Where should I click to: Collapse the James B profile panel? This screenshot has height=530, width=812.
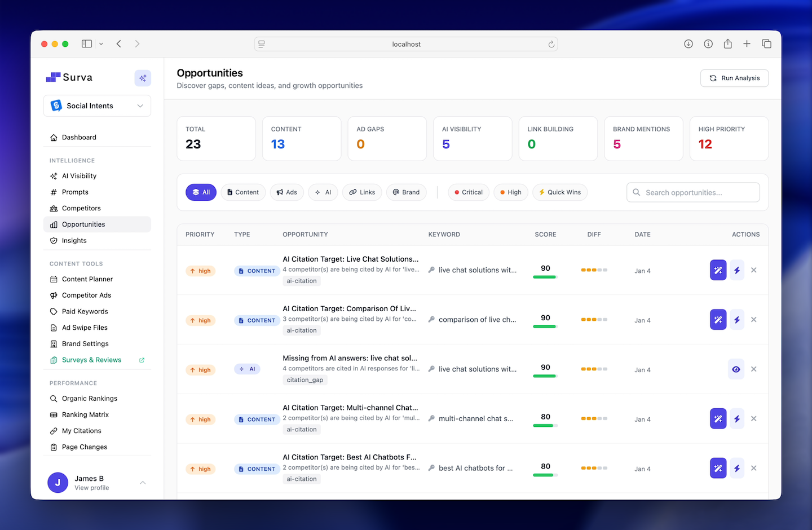(x=142, y=482)
